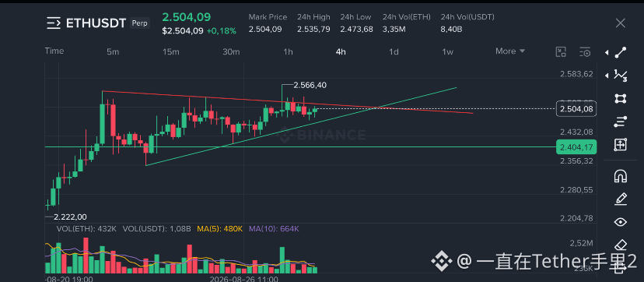
Task: Click the 2.566,40 high price marker
Action: click(310, 85)
